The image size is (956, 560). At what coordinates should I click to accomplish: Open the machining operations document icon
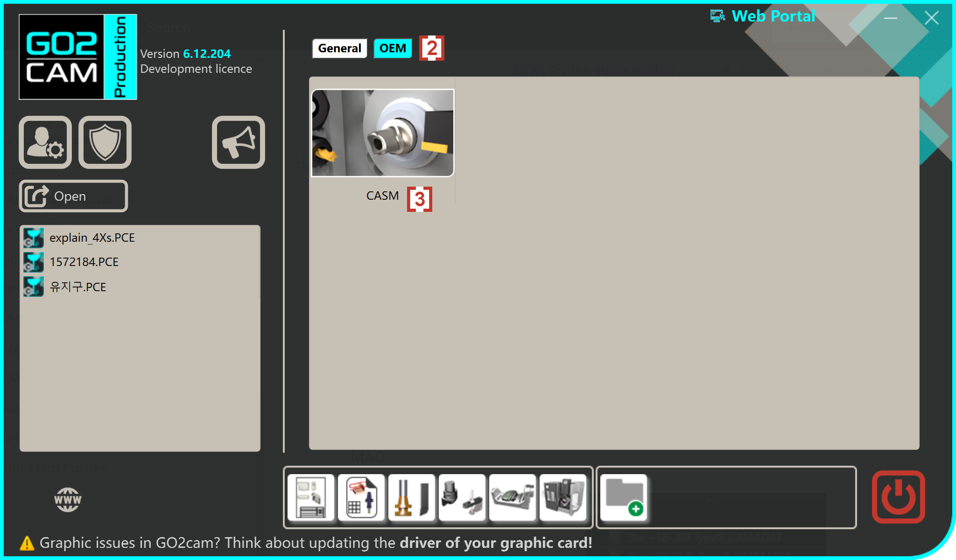361,497
